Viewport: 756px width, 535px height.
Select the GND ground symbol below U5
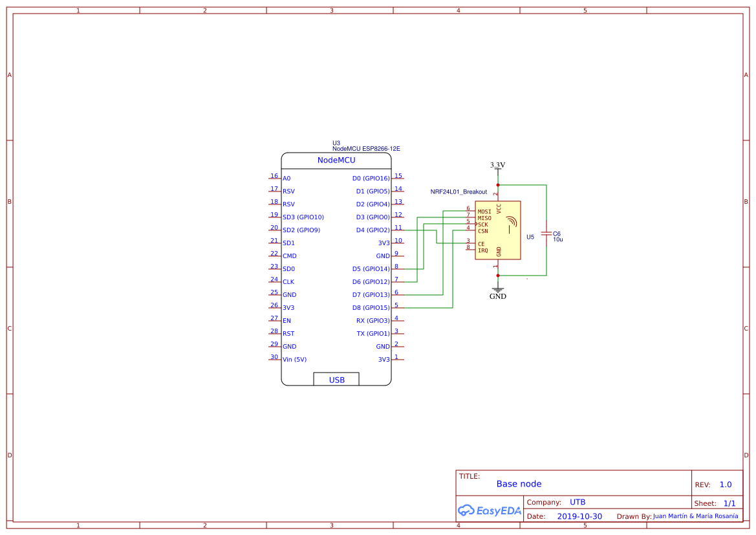click(497, 291)
